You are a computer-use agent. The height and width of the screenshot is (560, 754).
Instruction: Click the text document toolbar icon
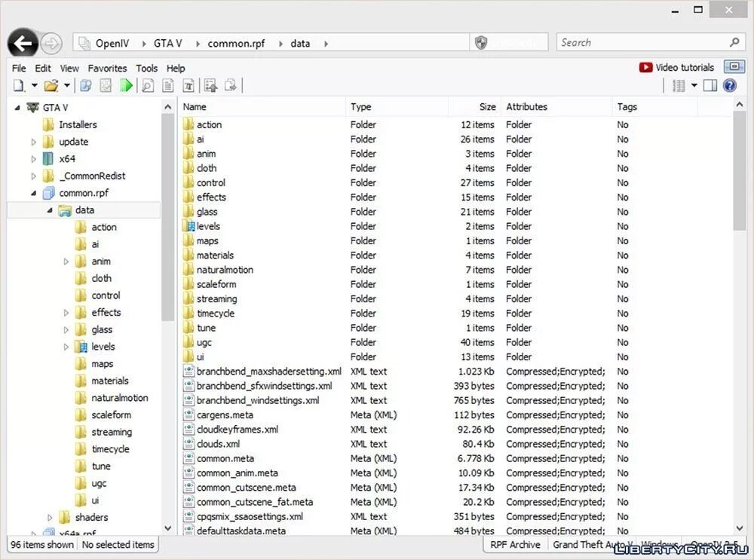pyautogui.click(x=168, y=86)
